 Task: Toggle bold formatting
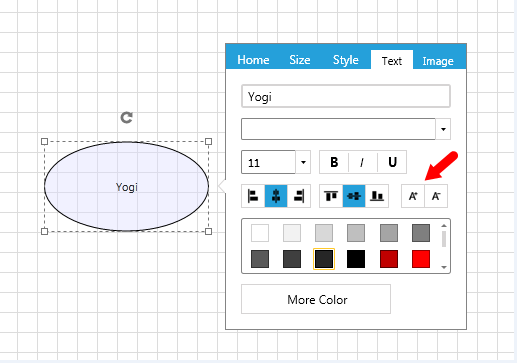coord(334,162)
